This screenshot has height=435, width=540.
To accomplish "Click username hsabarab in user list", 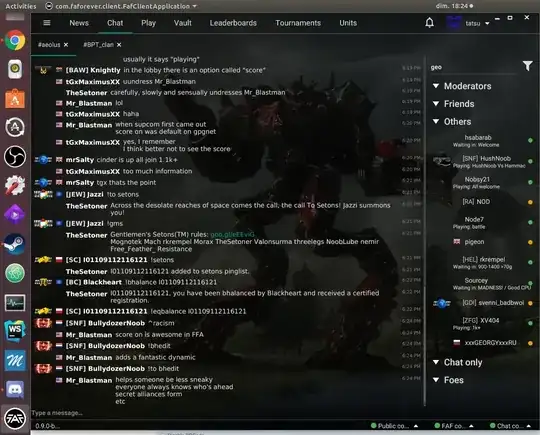I will pyautogui.click(x=478, y=138).
